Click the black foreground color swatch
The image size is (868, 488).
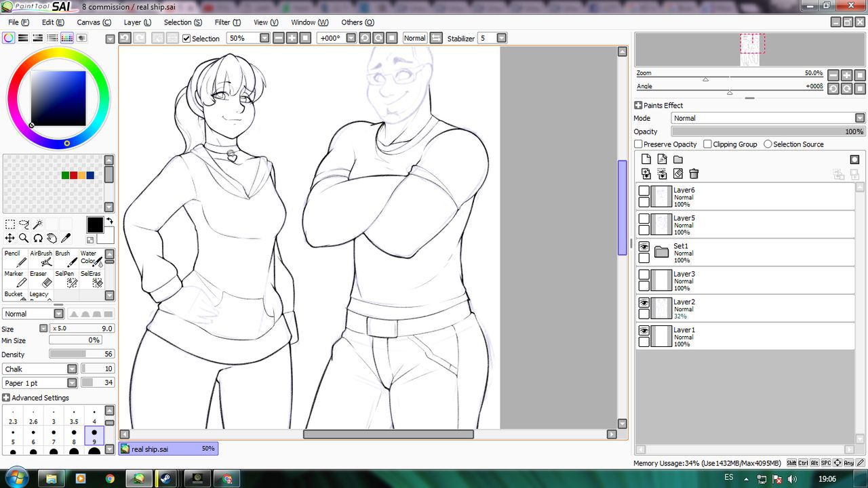pyautogui.click(x=95, y=225)
